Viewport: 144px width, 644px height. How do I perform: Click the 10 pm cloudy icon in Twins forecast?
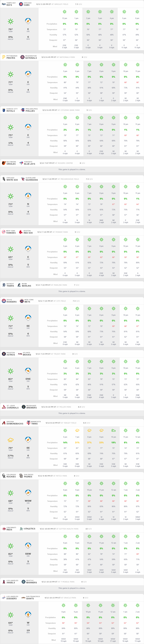pyautogui.click(x=114, y=431)
